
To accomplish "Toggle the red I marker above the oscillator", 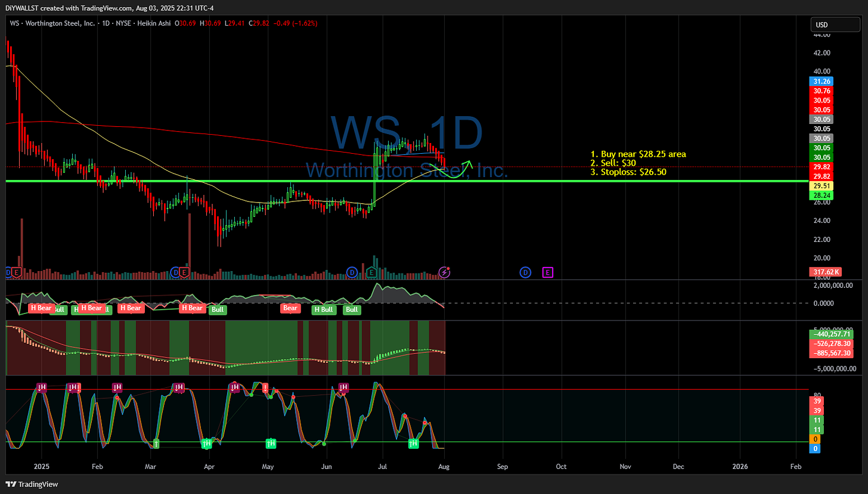I will [265, 387].
